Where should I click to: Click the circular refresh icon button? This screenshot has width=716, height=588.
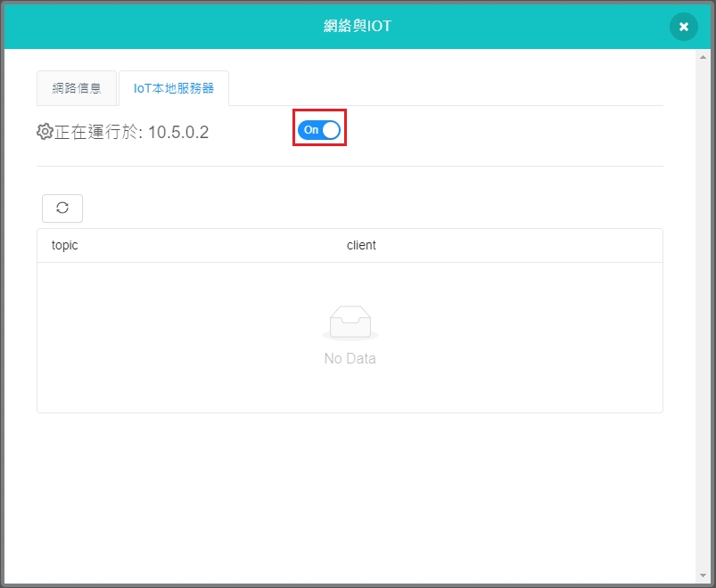point(62,208)
